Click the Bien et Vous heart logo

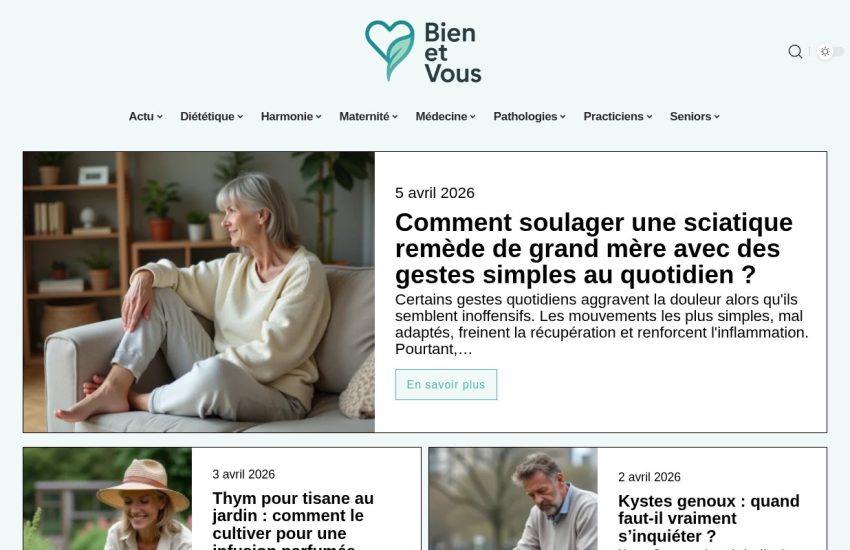[423, 51]
